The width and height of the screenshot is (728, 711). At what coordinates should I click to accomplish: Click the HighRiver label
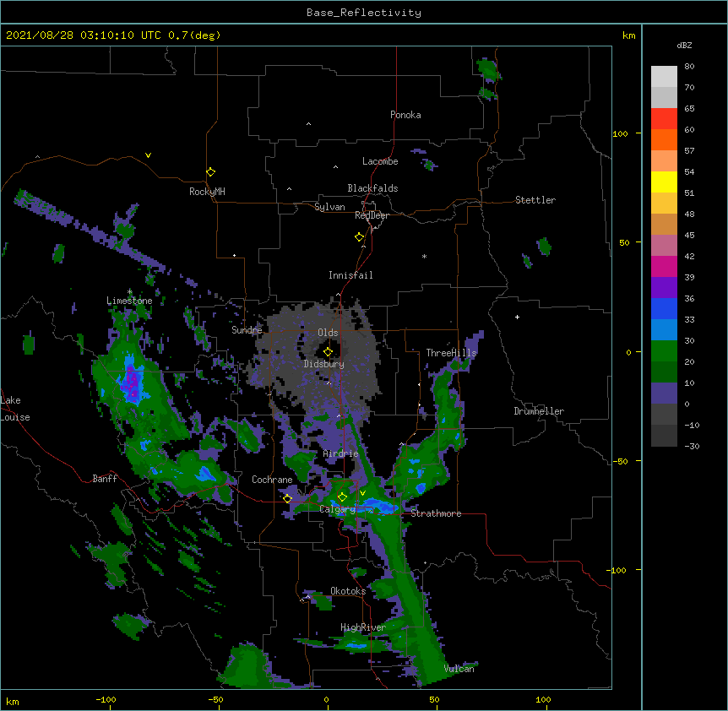(x=363, y=627)
